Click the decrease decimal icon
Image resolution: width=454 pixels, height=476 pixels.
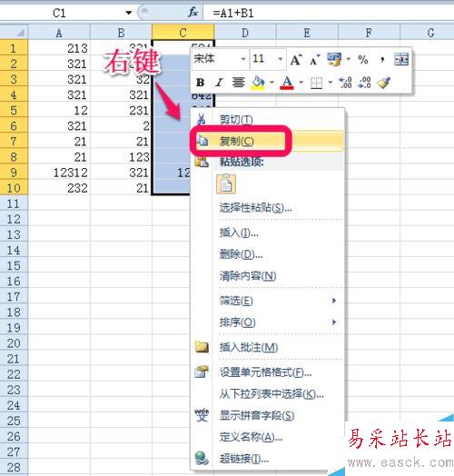(x=364, y=83)
